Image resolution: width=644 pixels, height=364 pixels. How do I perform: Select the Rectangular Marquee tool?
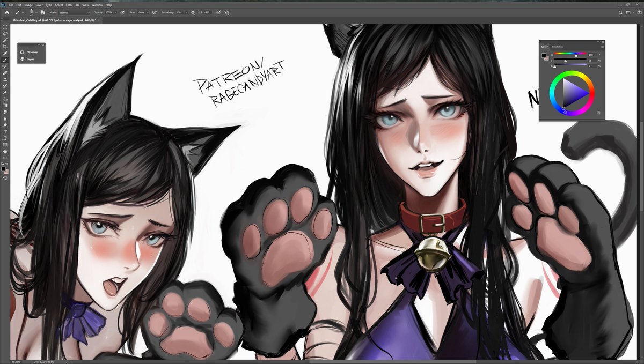[5, 27]
